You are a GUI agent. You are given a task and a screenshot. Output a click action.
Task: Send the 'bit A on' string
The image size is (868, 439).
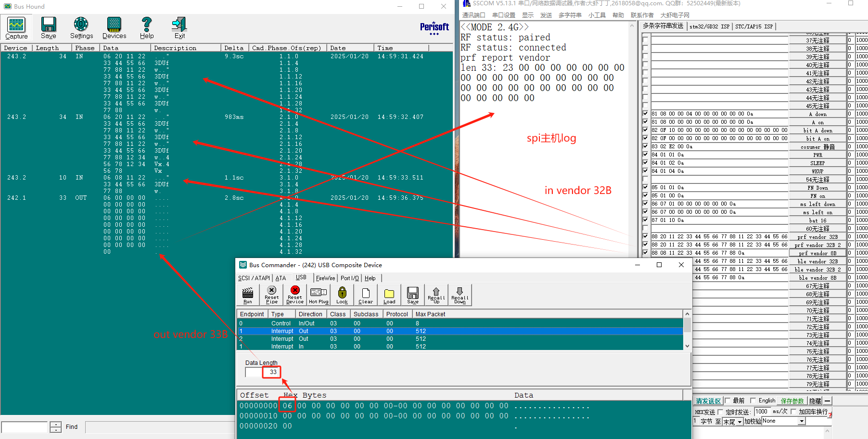pos(817,139)
